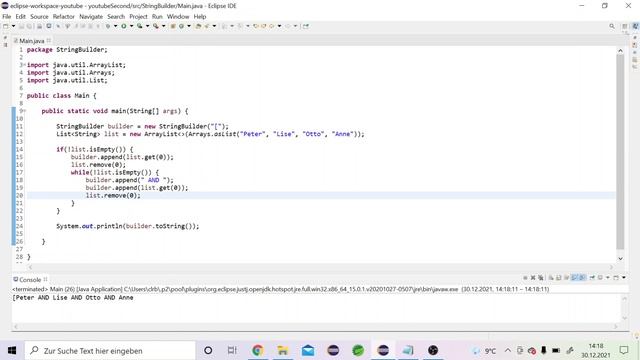
Task: Click the editor vertical scrollbar thumb
Action: coord(620,152)
